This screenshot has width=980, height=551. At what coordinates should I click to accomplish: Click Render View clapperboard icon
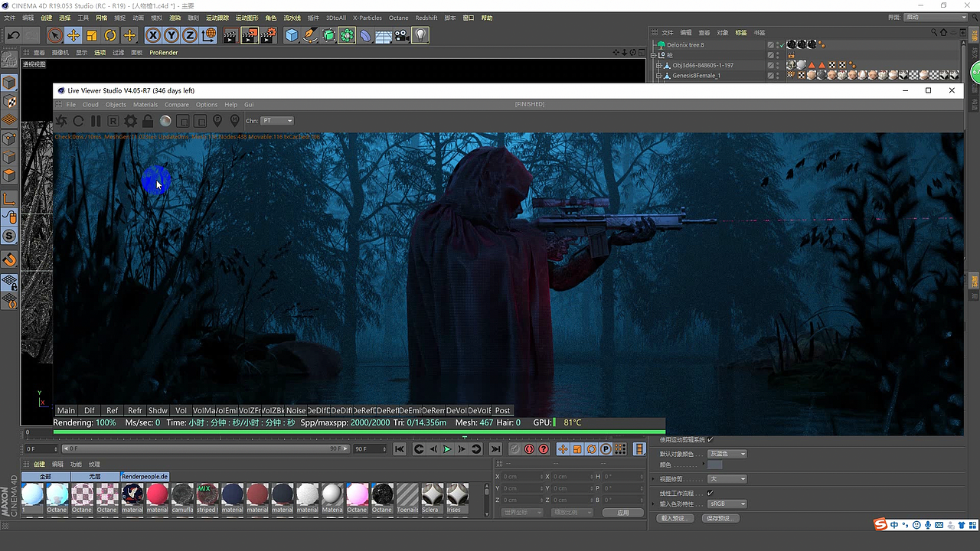pyautogui.click(x=230, y=35)
